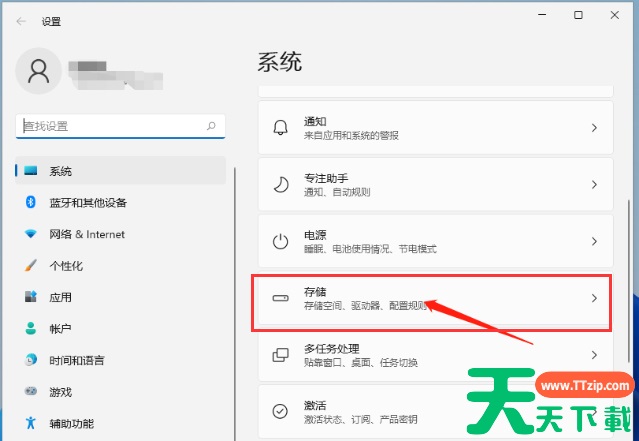This screenshot has width=639, height=441.
Task: Click the search magnifier icon
Action: coord(211,127)
